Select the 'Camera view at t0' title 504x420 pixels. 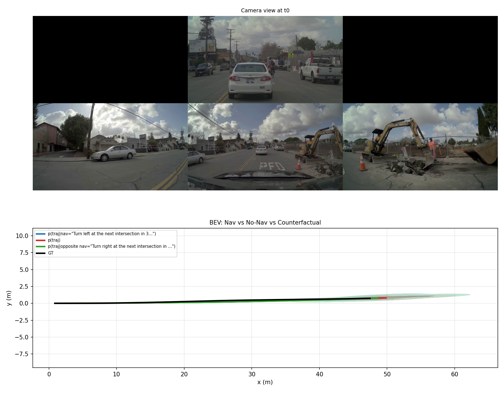pos(265,10)
